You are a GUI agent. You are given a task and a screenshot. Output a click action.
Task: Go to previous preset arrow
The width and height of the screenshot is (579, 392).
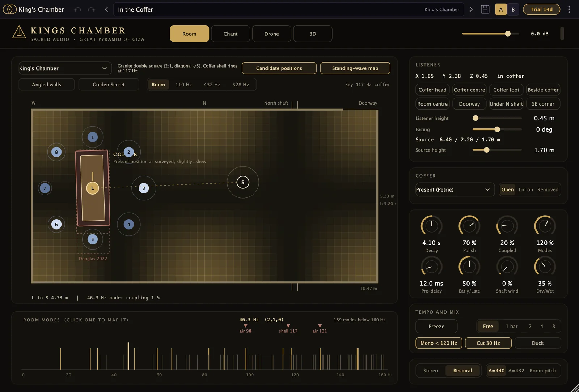tap(106, 9)
